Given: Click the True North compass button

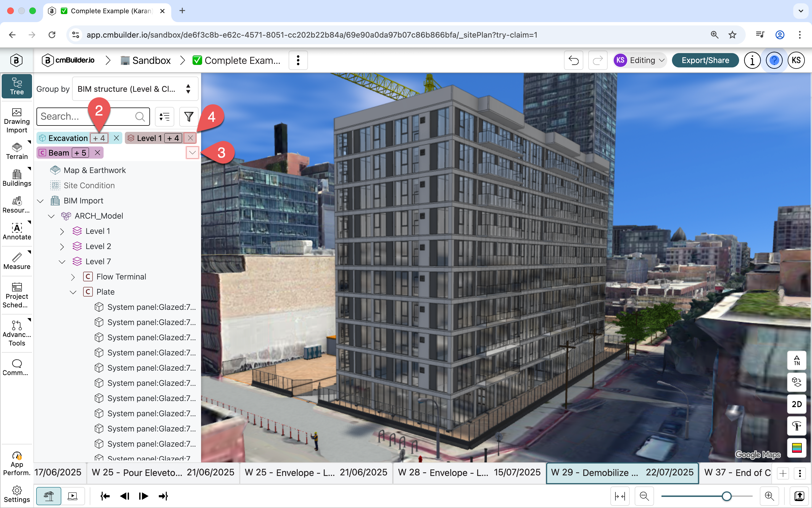Looking at the screenshot, I should 797,360.
